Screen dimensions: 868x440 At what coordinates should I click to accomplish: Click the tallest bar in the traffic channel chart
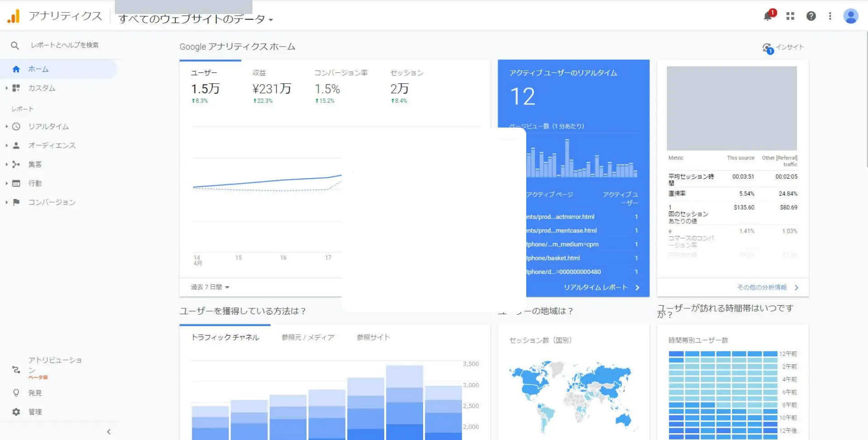[405, 402]
